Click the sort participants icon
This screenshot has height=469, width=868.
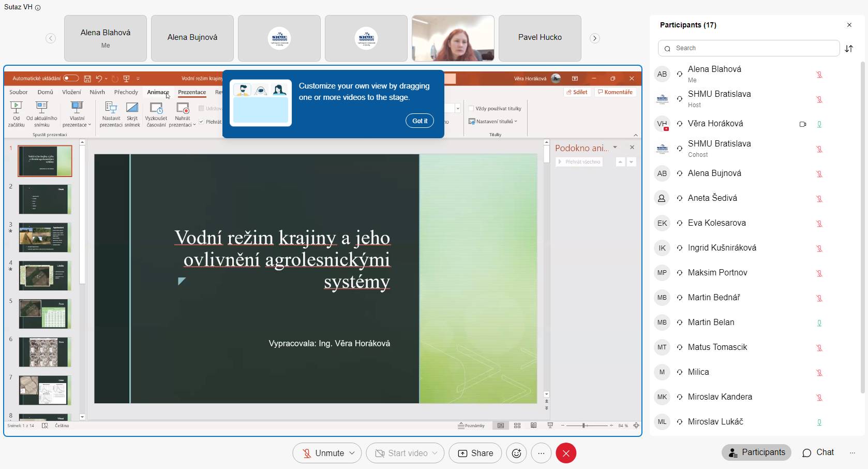point(849,49)
